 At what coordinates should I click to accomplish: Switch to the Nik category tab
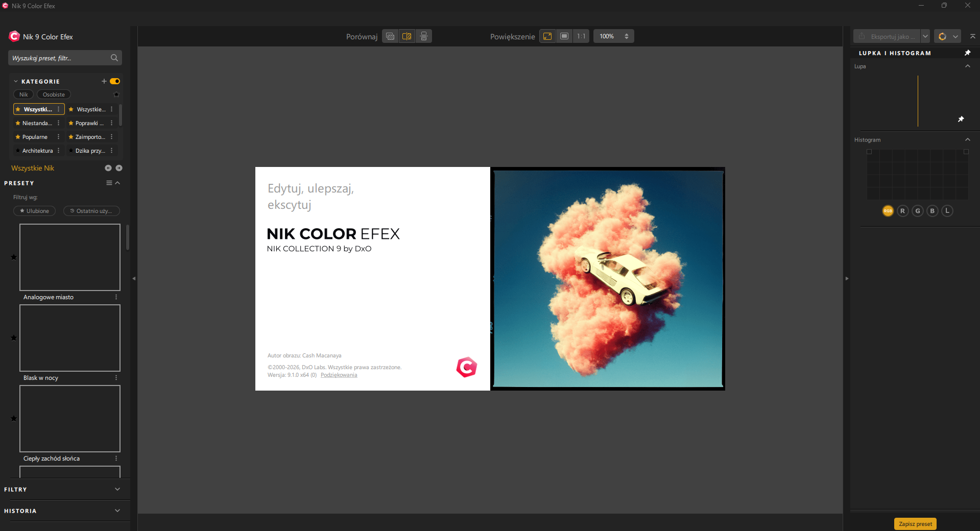click(x=23, y=94)
